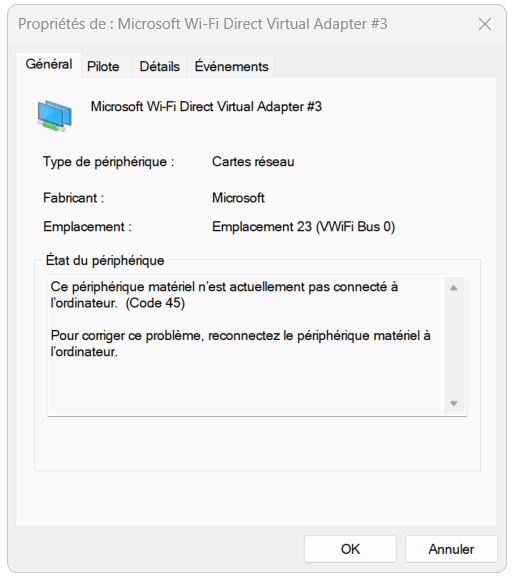The image size is (512, 580).
Task: Confirm with the OK button
Action: (x=350, y=549)
